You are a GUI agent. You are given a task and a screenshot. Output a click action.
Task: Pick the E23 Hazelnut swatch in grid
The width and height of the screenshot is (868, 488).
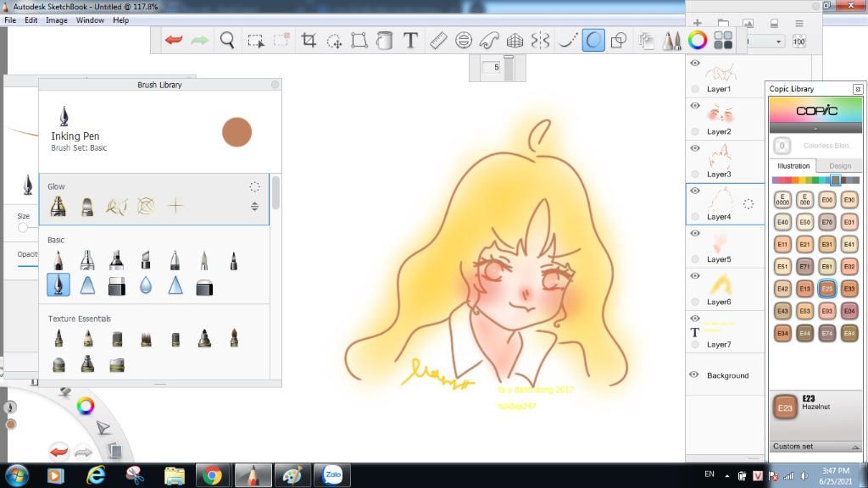pos(826,289)
